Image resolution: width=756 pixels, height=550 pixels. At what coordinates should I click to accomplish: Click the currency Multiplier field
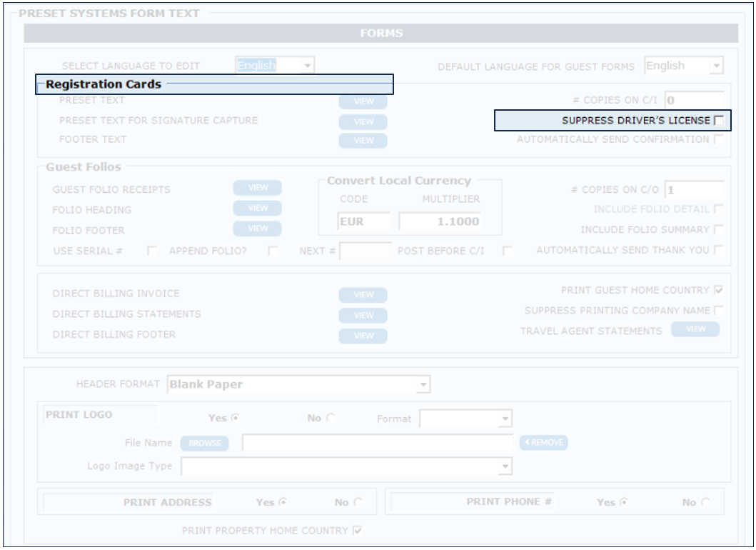tap(439, 221)
